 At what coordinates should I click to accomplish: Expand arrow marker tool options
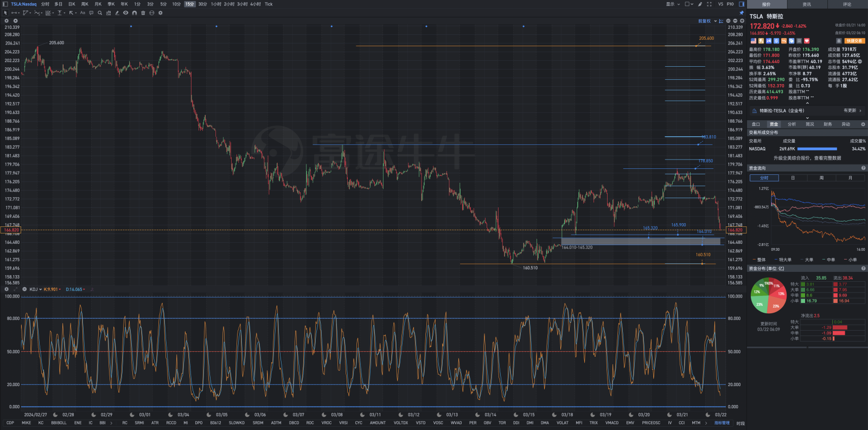[x=76, y=13]
